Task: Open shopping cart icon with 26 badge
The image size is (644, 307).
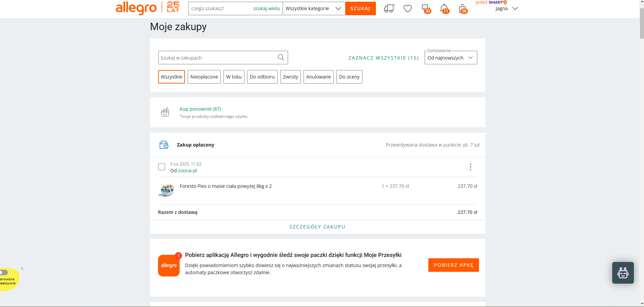Action: point(462,8)
